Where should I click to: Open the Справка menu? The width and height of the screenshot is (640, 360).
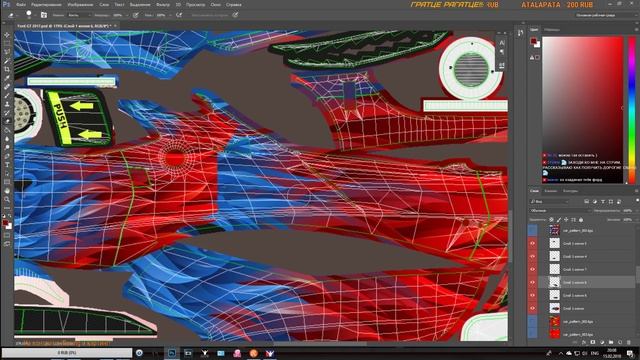click(233, 4)
